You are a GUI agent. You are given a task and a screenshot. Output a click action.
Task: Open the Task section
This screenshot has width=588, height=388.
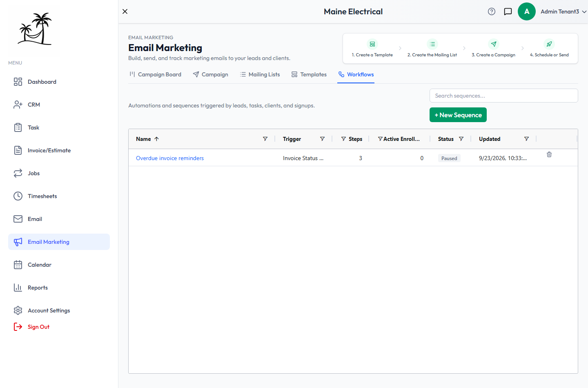point(59,127)
